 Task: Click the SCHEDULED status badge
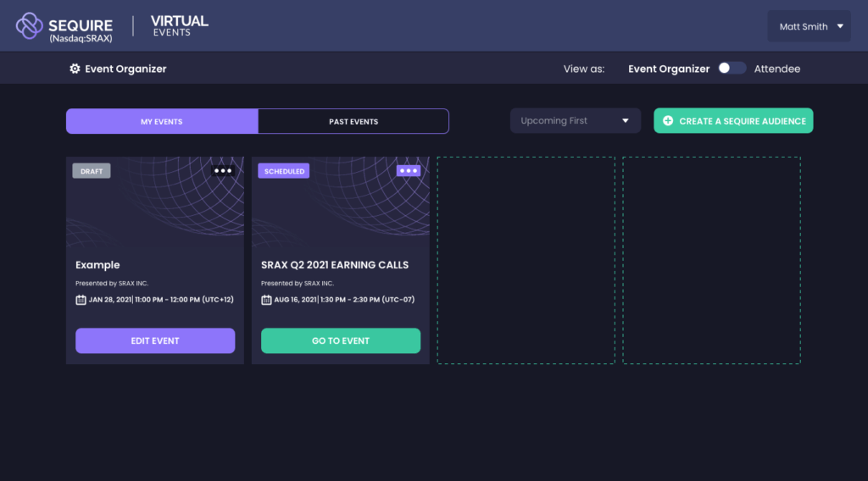coord(284,171)
